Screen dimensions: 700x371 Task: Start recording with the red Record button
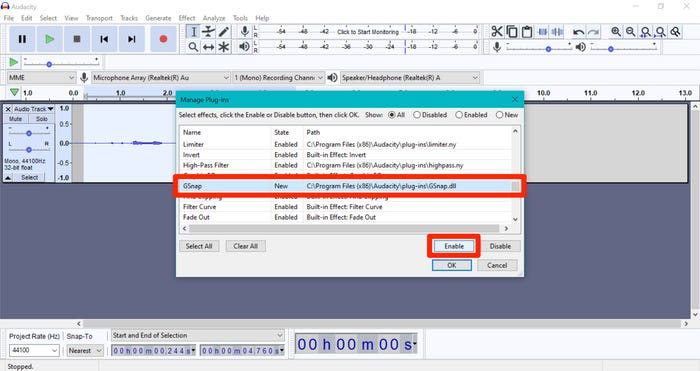(x=163, y=39)
